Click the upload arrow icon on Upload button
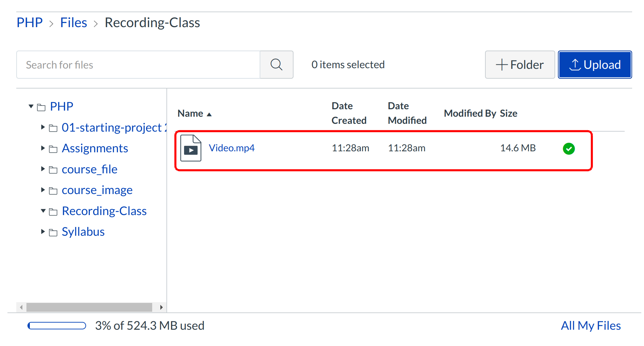This screenshot has width=644, height=346. pyautogui.click(x=575, y=64)
